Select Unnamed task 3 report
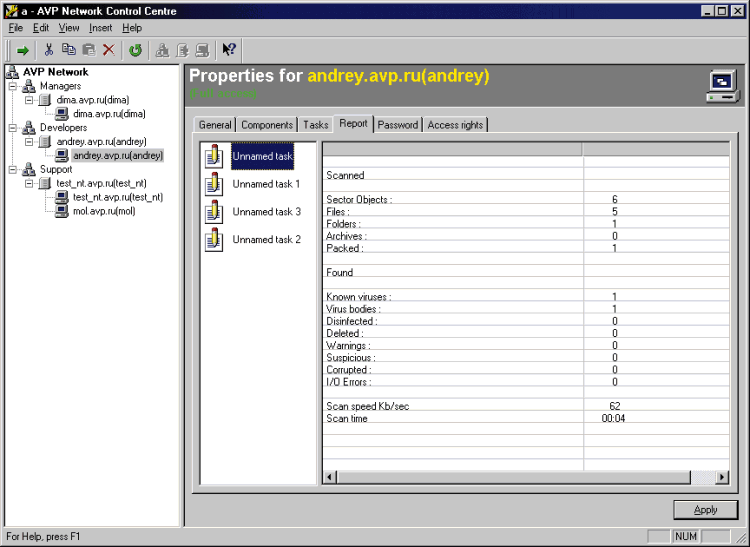The width and height of the screenshot is (750, 547). pyautogui.click(x=266, y=212)
